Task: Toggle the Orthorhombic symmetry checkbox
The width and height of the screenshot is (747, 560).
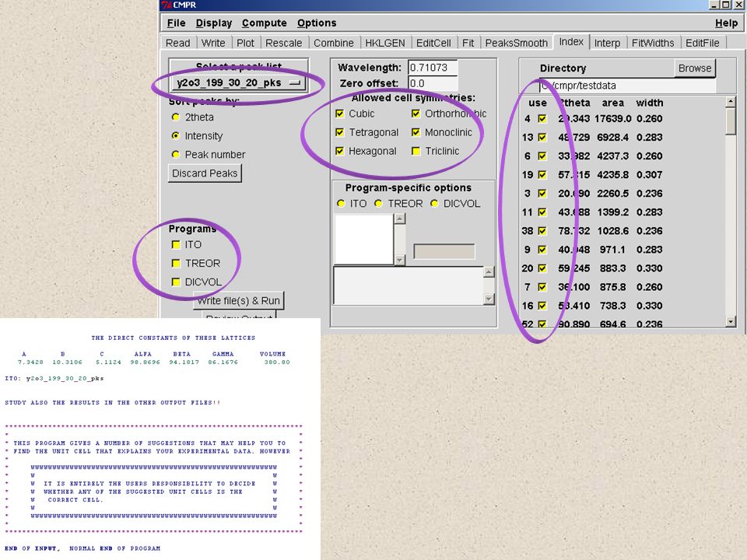Action: tap(416, 114)
